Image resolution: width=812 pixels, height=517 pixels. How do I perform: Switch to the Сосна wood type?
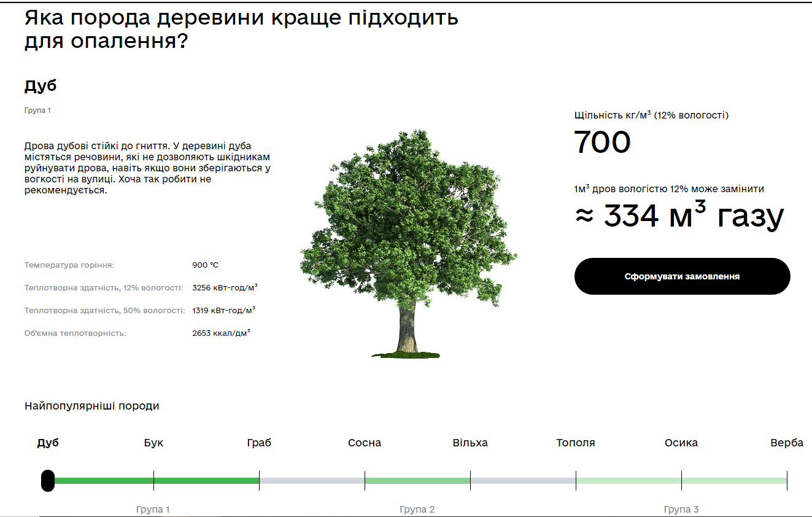[x=365, y=442]
